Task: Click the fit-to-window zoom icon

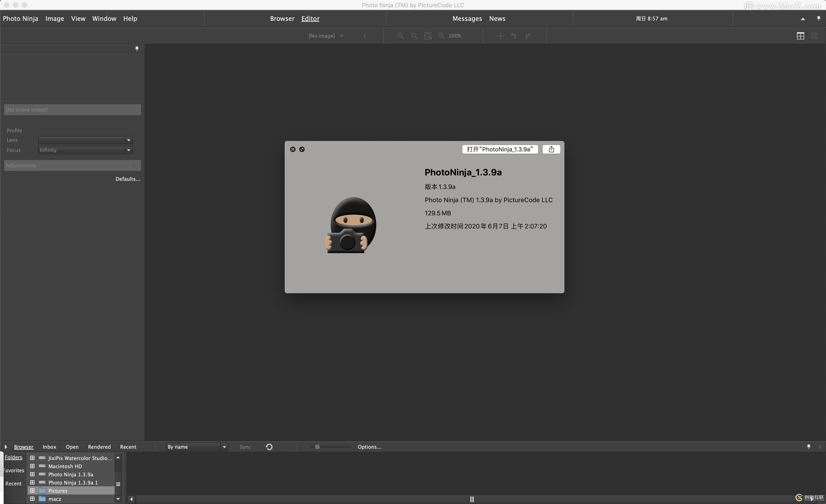Action: [428, 36]
